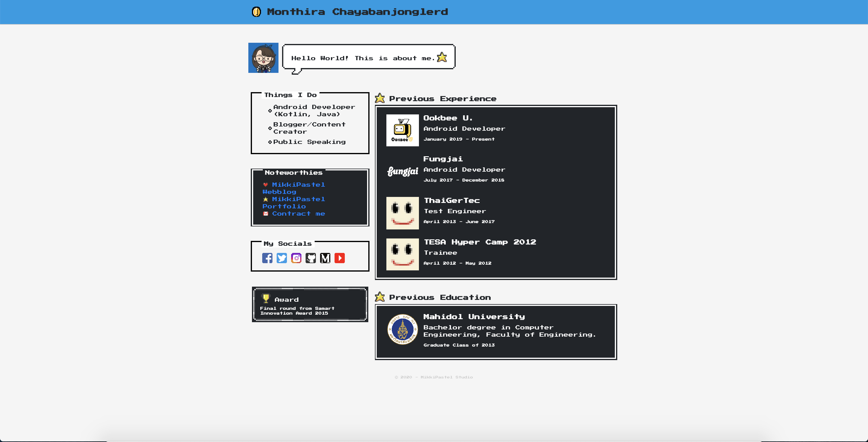Click the 'Test Engineer' role text

(455, 211)
